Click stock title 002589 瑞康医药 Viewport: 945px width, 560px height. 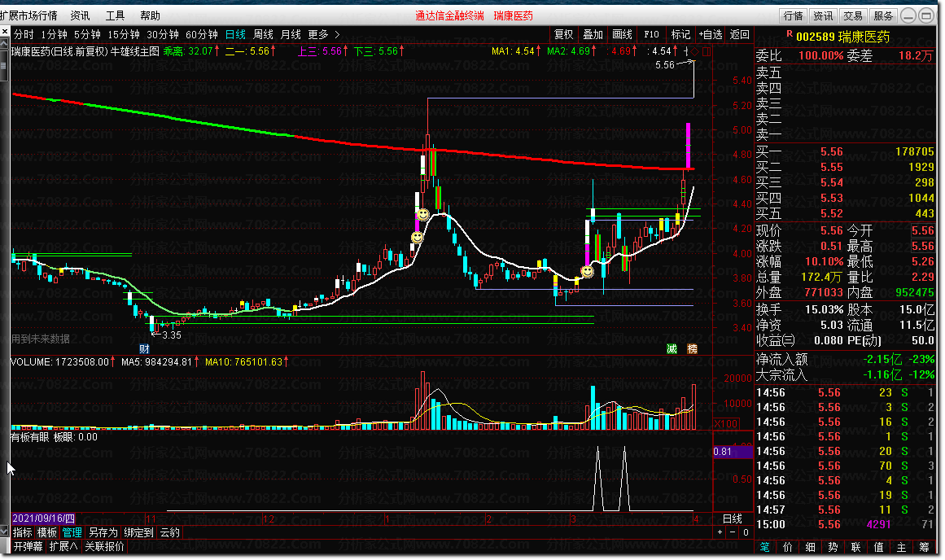pyautogui.click(x=842, y=37)
